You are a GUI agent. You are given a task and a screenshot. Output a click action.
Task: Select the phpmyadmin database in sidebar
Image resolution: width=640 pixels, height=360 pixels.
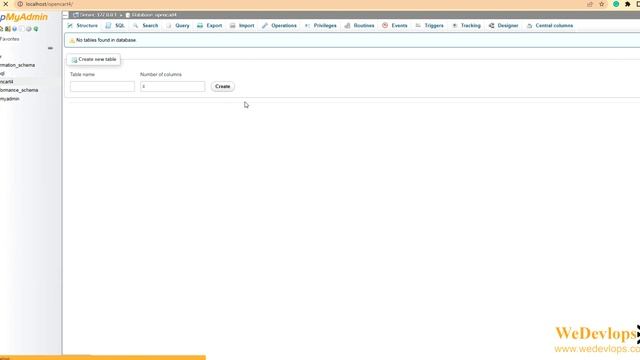[x=10, y=99]
